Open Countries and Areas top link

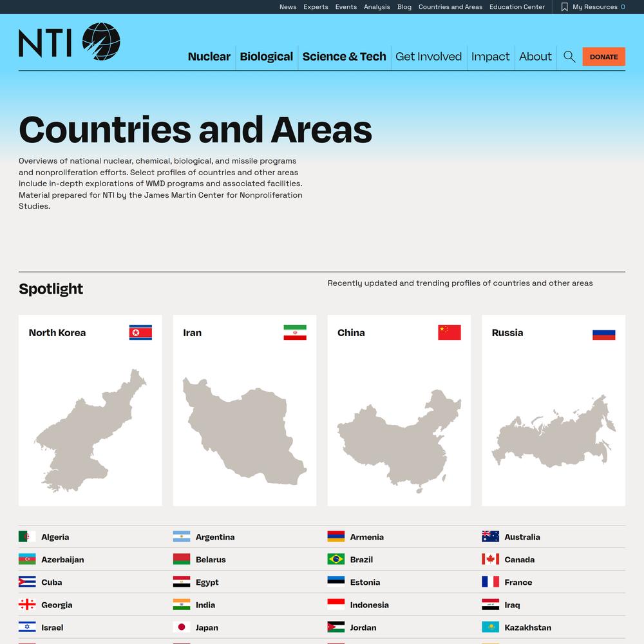tap(451, 7)
